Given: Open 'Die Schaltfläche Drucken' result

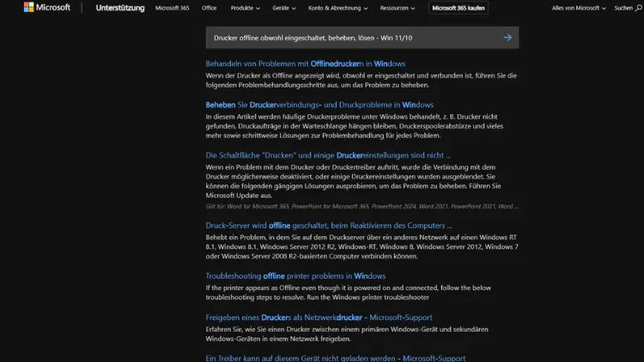Looking at the screenshot, I should tap(328, 155).
